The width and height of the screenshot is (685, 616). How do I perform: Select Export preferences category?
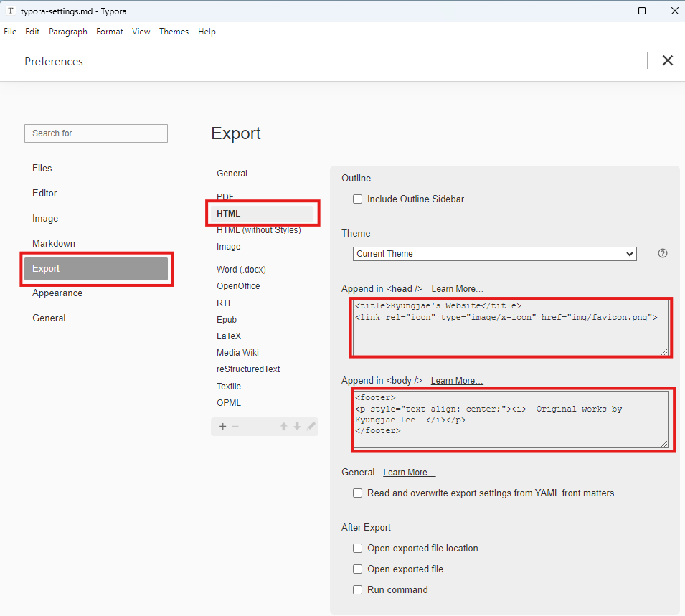coord(96,269)
